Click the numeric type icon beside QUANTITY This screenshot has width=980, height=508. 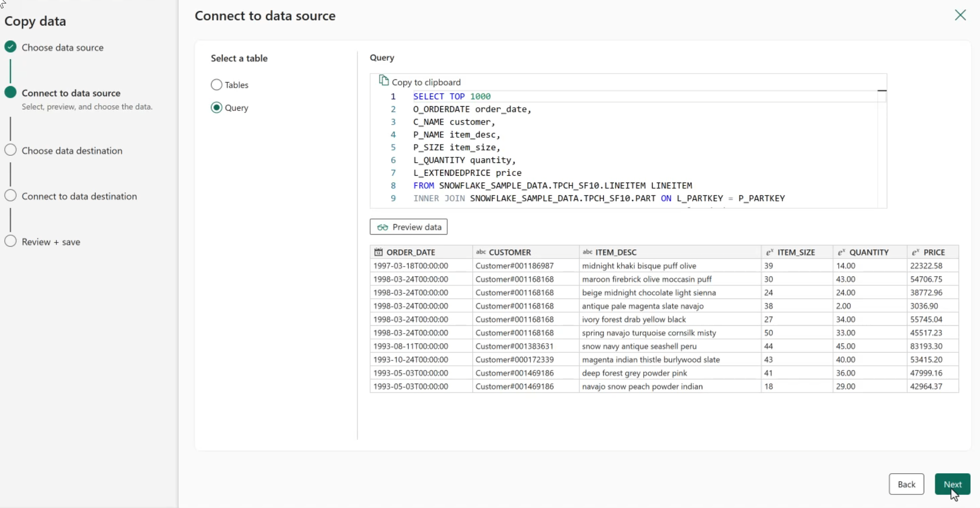[x=841, y=252]
